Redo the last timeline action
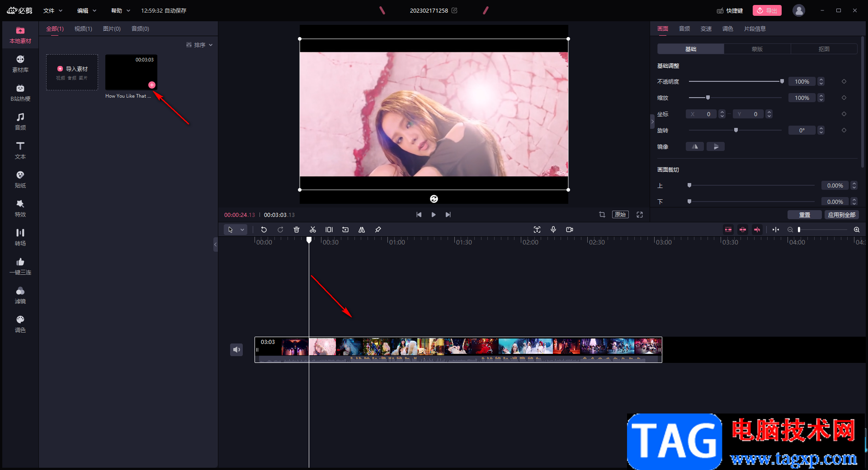Screen dimensions: 868x470 [x=280, y=230]
